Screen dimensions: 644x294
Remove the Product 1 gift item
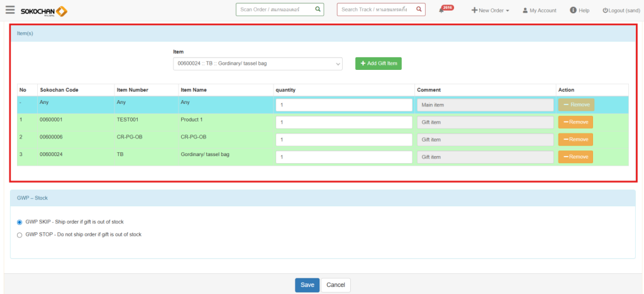coord(575,122)
